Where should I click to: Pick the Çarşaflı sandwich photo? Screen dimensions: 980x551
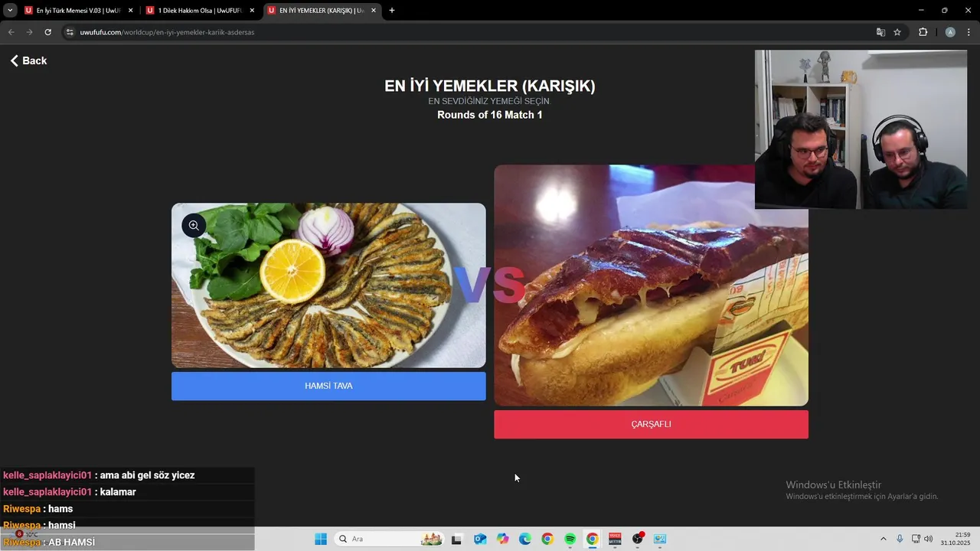tap(651, 285)
